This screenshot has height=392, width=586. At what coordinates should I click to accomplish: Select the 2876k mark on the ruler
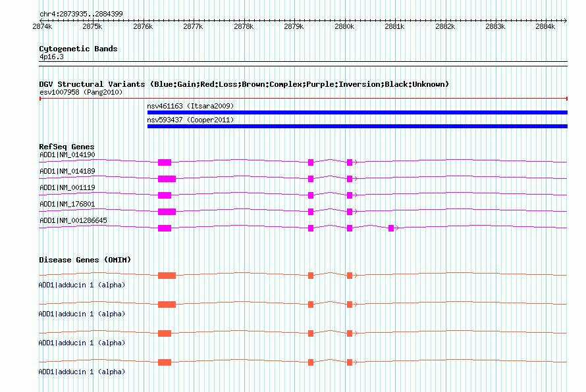click(143, 26)
